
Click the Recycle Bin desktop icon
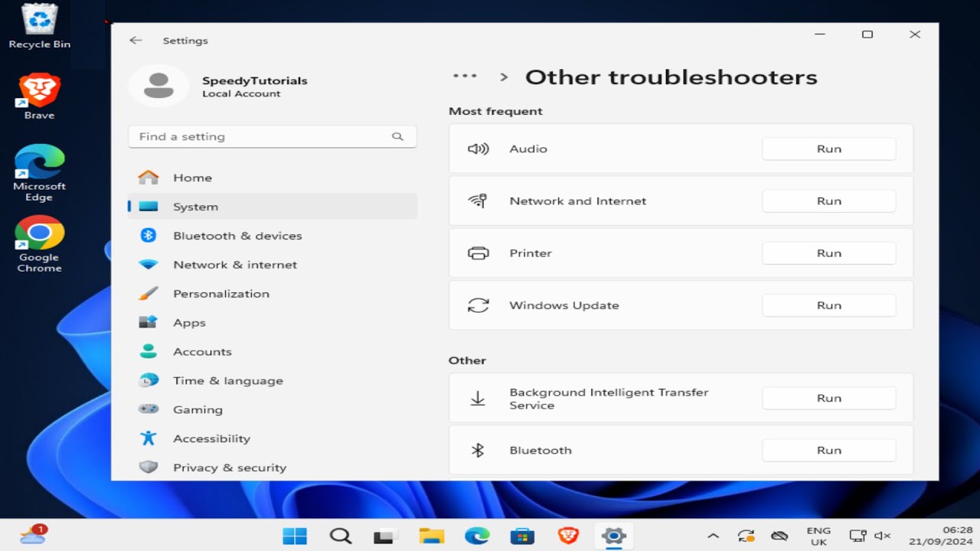(40, 26)
